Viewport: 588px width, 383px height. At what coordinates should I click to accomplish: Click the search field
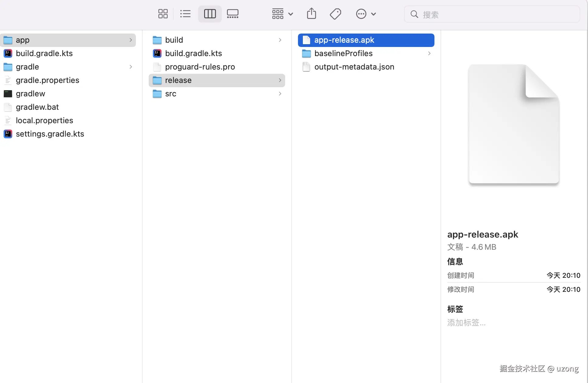[497, 14]
